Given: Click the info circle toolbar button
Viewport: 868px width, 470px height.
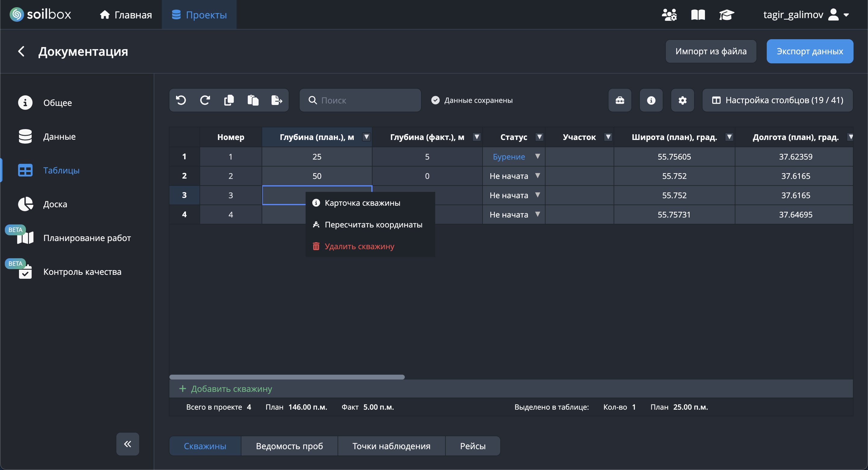Looking at the screenshot, I should [651, 100].
